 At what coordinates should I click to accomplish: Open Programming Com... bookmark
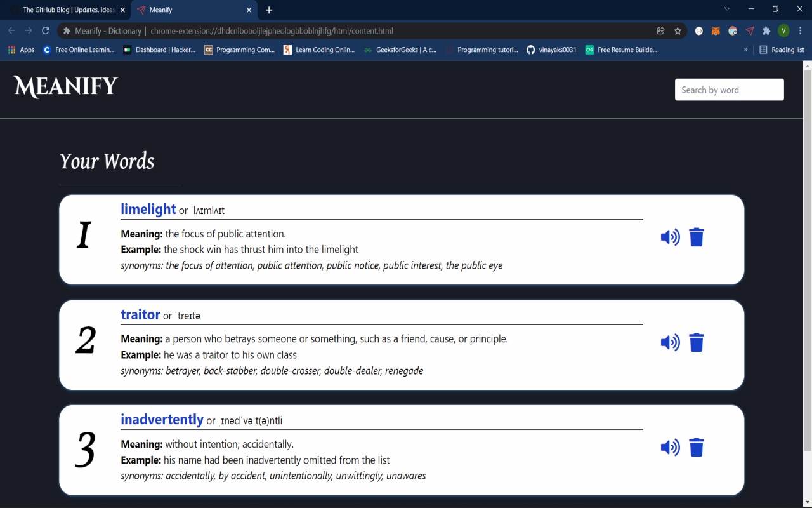click(240, 50)
